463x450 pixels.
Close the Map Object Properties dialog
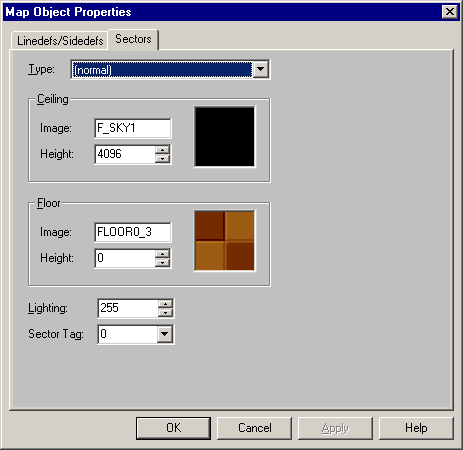pos(449,12)
